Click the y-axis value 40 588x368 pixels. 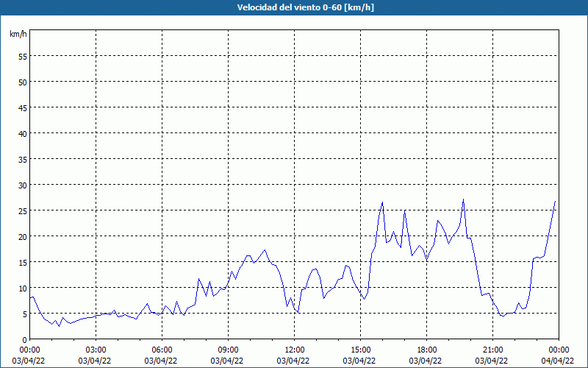coord(23,134)
